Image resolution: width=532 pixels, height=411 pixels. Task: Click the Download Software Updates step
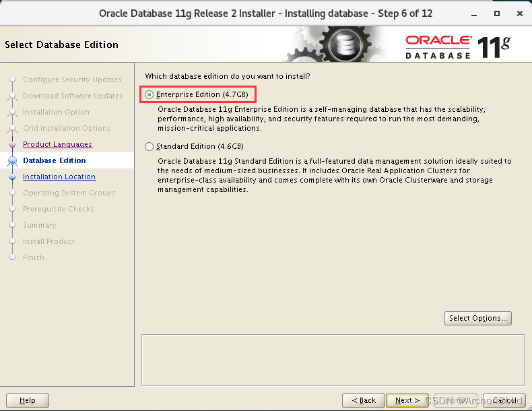(x=73, y=96)
